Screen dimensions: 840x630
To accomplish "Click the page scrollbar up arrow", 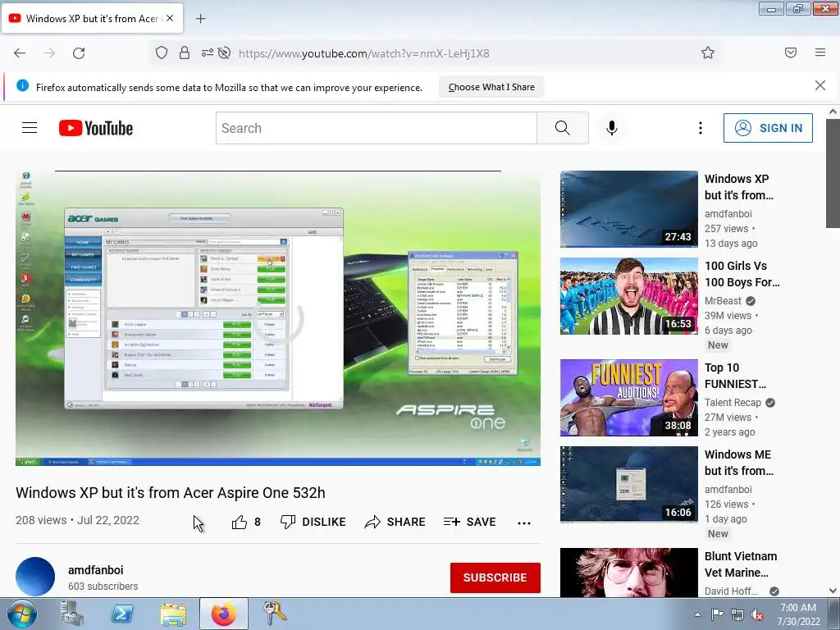I will click(x=833, y=112).
